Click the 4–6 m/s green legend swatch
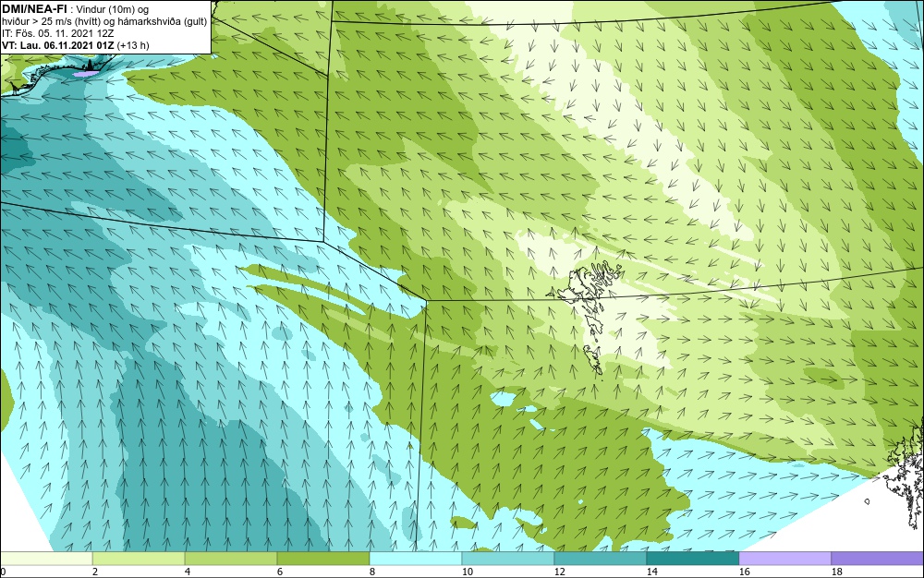 pyautogui.click(x=231, y=559)
